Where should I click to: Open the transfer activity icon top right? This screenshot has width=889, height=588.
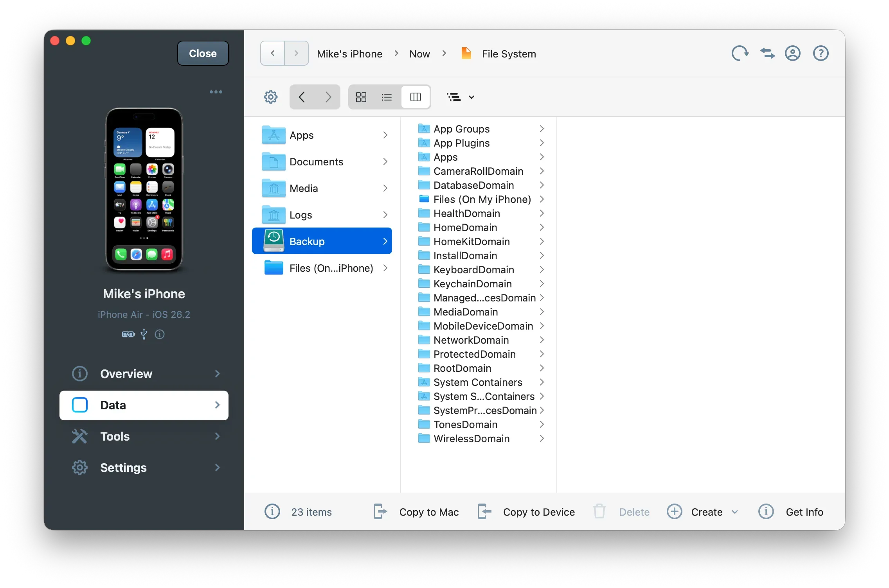tap(767, 53)
